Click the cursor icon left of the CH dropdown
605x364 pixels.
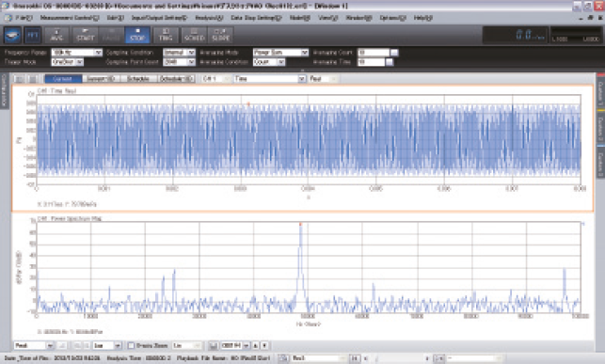click(214, 345)
